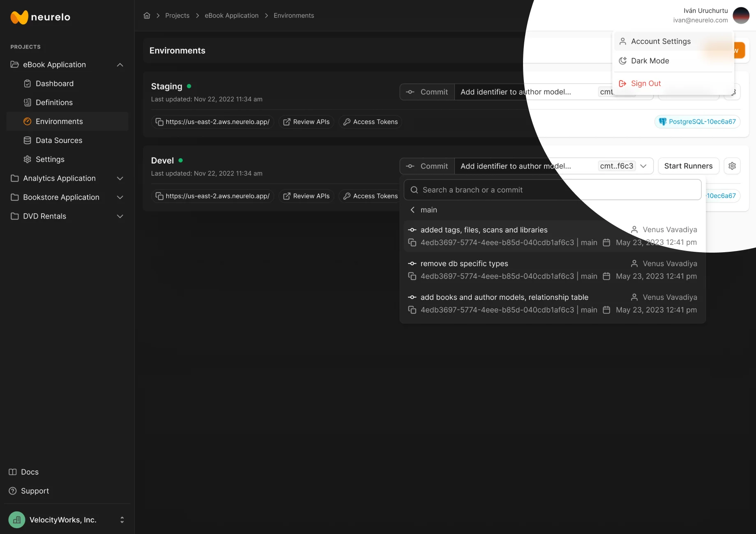The width and height of the screenshot is (756, 534).
Task: Click the commit copy icon for 'remove db specific types'
Action: coord(413,276)
